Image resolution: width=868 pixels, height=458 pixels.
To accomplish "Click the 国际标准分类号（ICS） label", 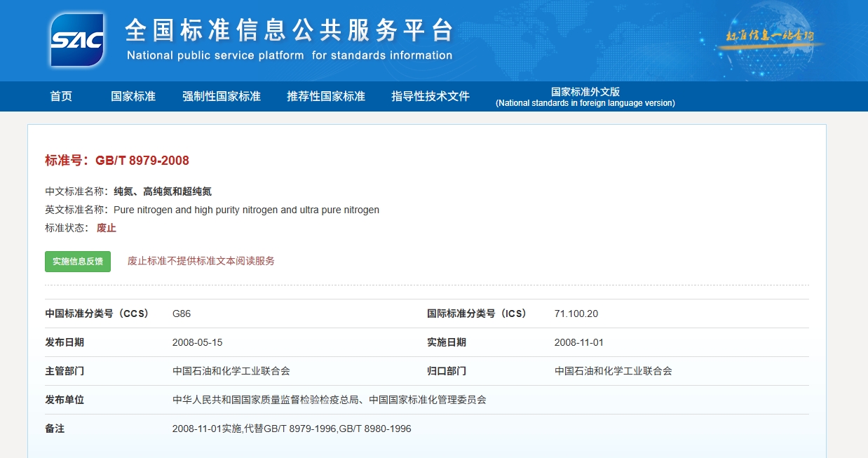I will pyautogui.click(x=479, y=314).
